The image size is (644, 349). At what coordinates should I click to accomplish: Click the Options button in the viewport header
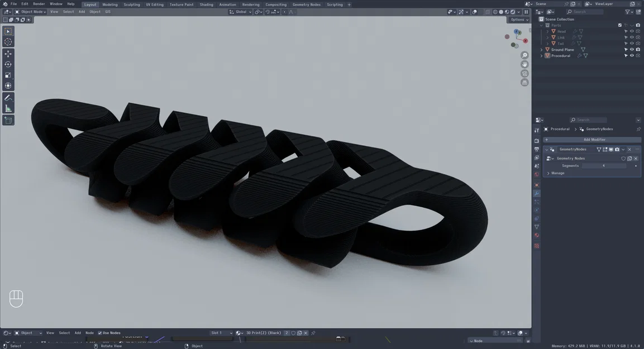(x=518, y=19)
